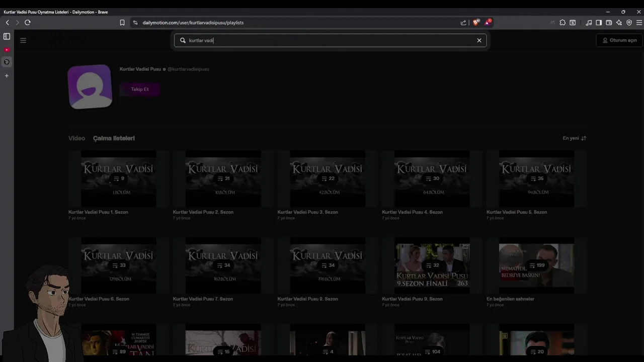The height and width of the screenshot is (362, 644).
Task: Go back with the browser back arrow
Action: (x=7, y=23)
